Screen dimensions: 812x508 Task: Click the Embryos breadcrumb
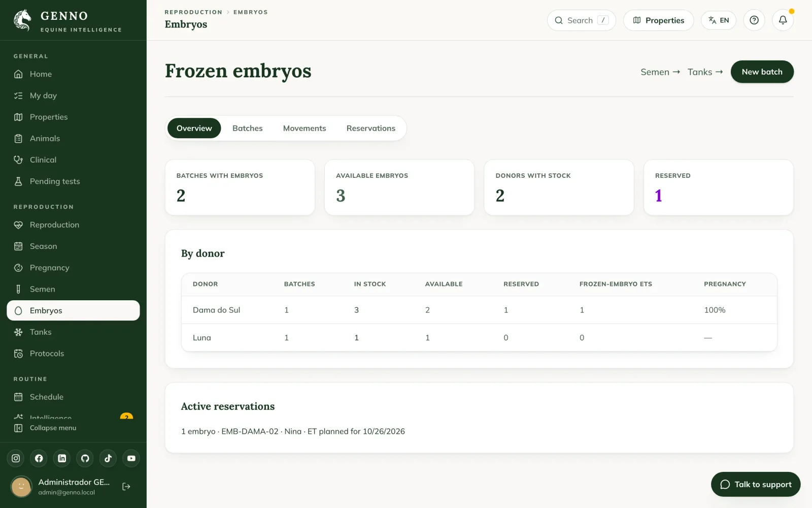(251, 12)
